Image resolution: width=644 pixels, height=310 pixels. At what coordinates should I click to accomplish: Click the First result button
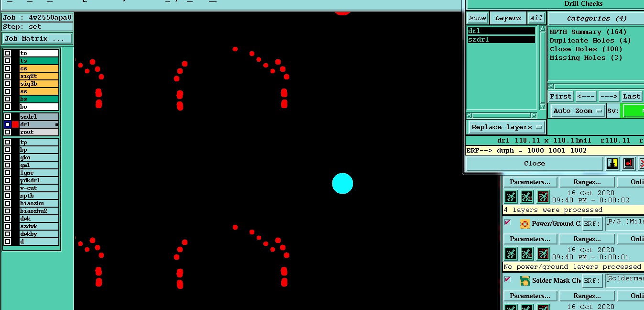point(560,96)
